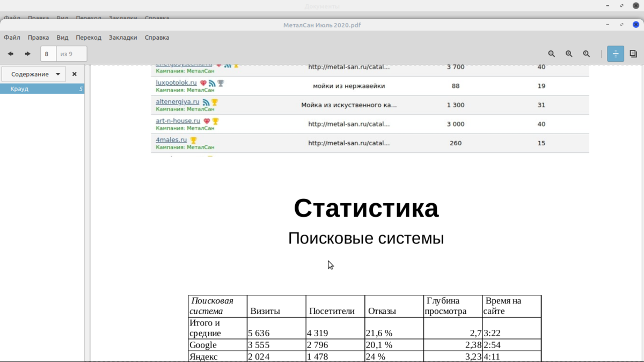Click the gold trophy beside altenergiya.ru

click(215, 102)
